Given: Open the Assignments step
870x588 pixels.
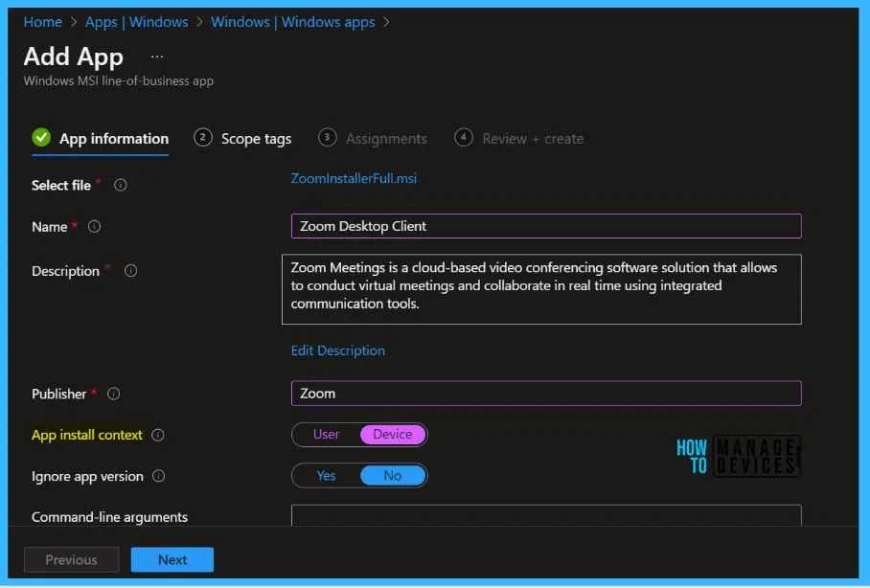Looking at the screenshot, I should click(373, 138).
